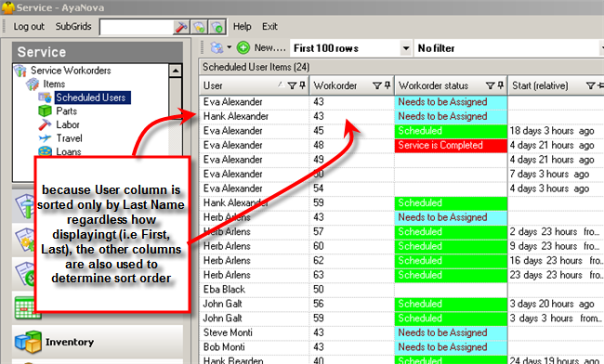This screenshot has width=604, height=364.
Task: Open filter funnel on Start (relative) column
Action: tap(590, 85)
